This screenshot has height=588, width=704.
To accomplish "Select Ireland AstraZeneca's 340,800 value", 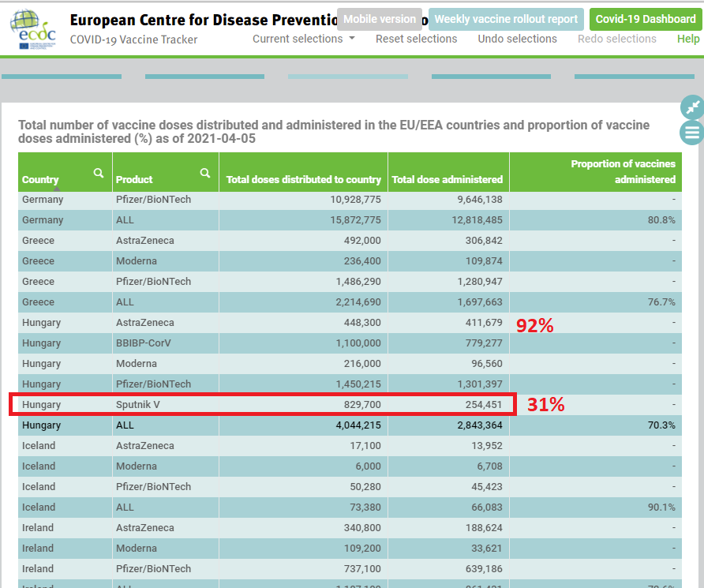I will point(362,528).
